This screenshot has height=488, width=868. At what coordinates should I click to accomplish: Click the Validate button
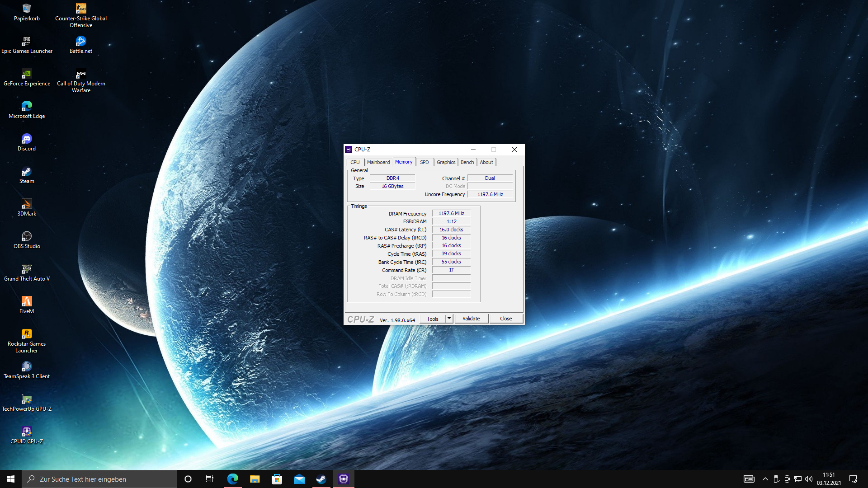click(471, 319)
